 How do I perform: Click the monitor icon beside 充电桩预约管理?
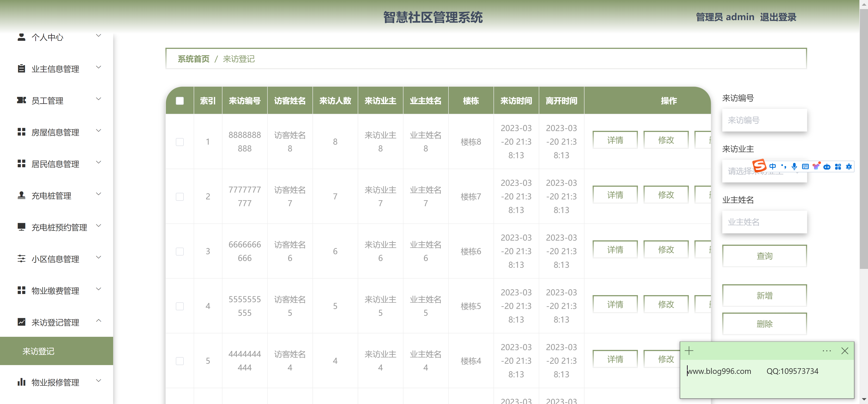tap(21, 227)
